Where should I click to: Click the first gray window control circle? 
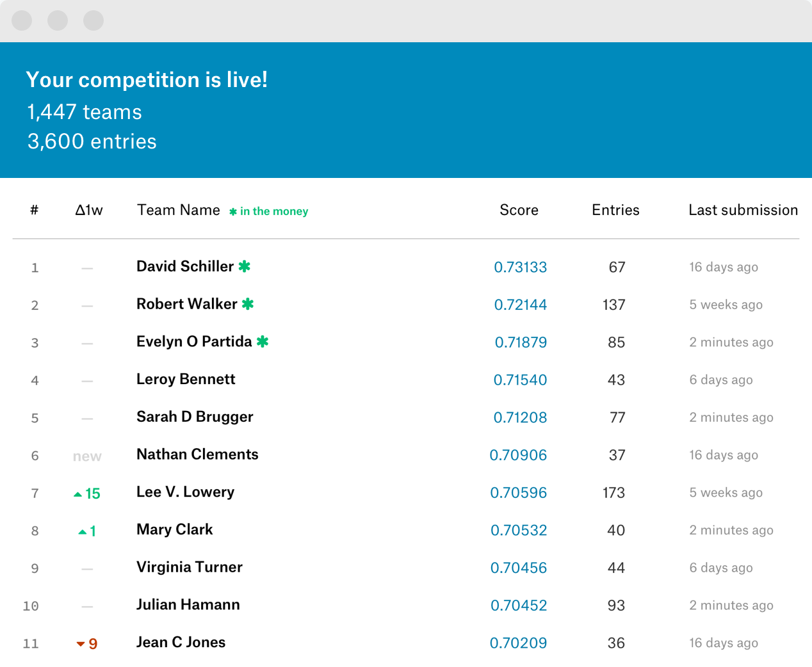coord(22,20)
